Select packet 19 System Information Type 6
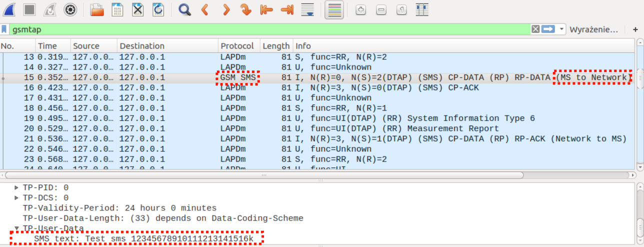644x247 pixels. click(317, 118)
